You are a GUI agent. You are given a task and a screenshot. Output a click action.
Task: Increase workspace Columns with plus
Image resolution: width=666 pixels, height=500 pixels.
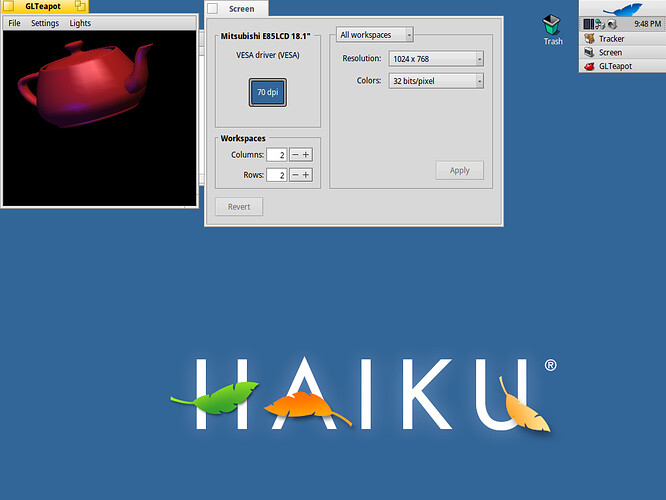pyautogui.click(x=306, y=155)
